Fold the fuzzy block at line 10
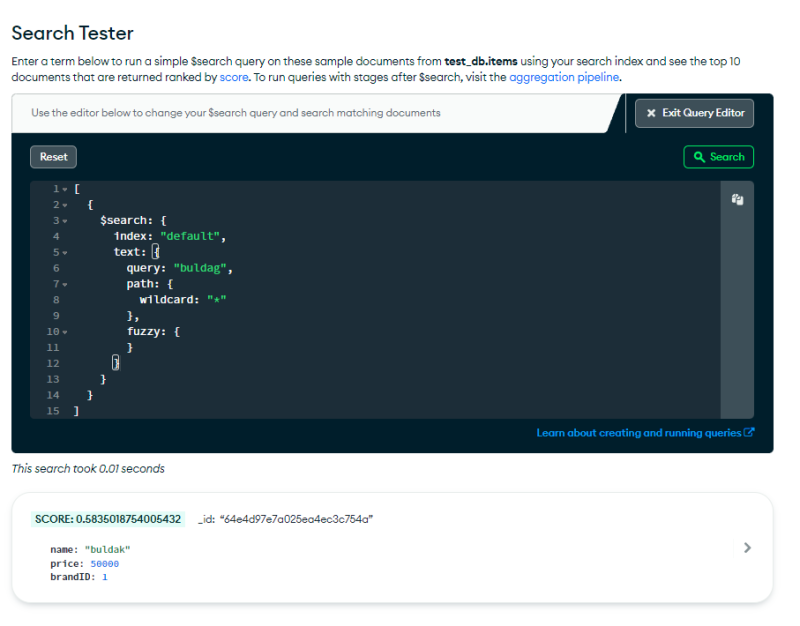The image size is (800, 626). tap(65, 332)
